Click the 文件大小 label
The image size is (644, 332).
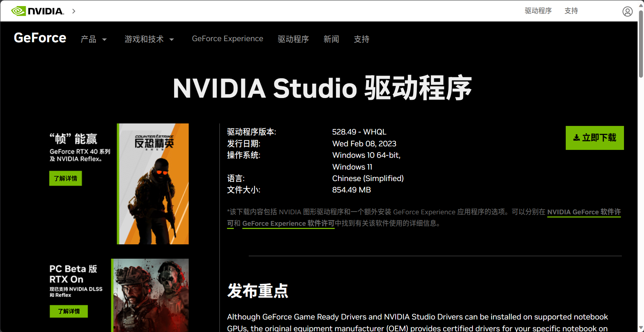tap(244, 190)
